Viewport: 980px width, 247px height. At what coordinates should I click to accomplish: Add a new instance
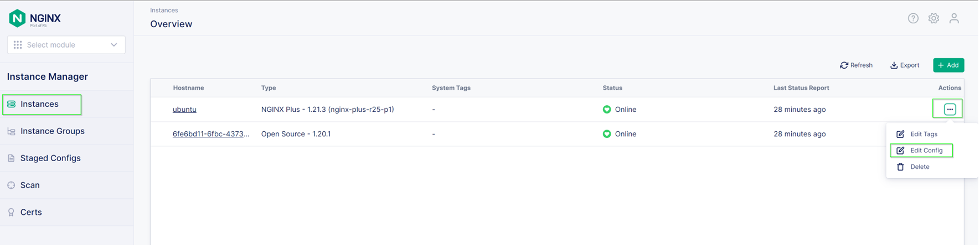coord(948,65)
